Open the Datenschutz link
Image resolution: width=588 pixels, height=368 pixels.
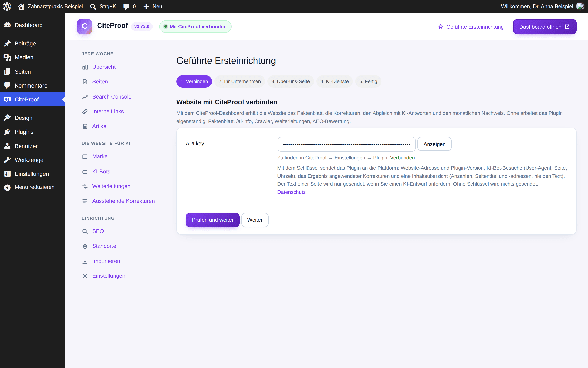pyautogui.click(x=291, y=192)
